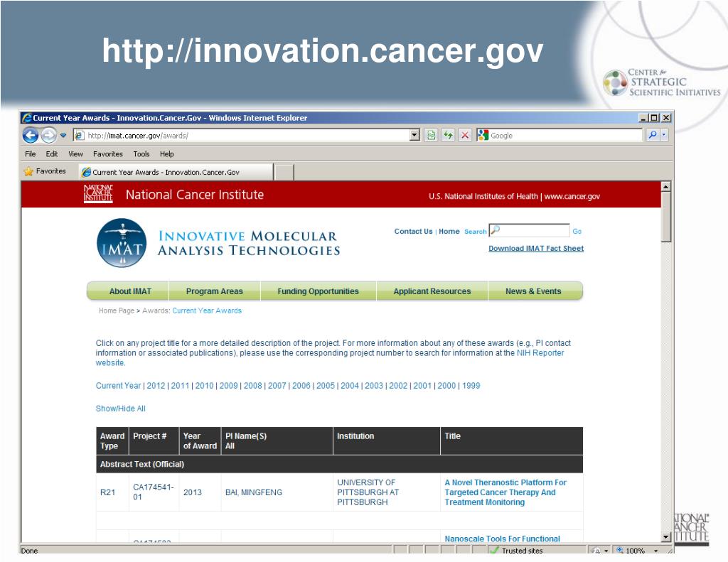Open the Funding Opportunities navigation tab
Screen dimensions: 728x562
[x=318, y=291]
